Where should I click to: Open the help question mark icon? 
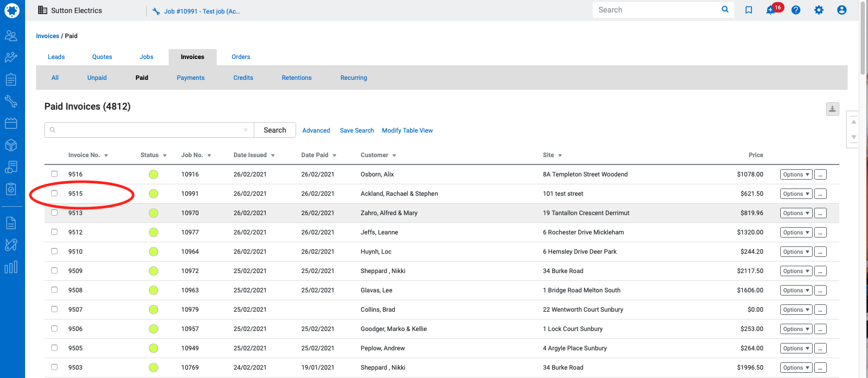coord(795,10)
